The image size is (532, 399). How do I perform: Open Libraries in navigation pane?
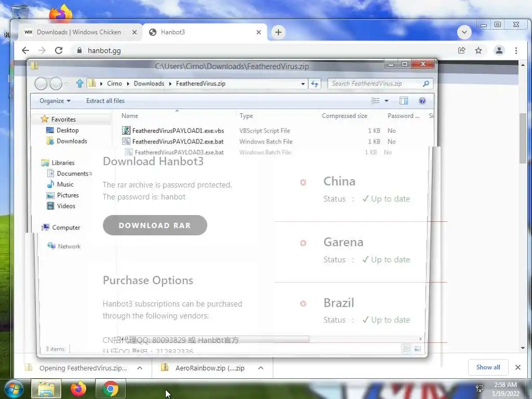pyautogui.click(x=63, y=163)
